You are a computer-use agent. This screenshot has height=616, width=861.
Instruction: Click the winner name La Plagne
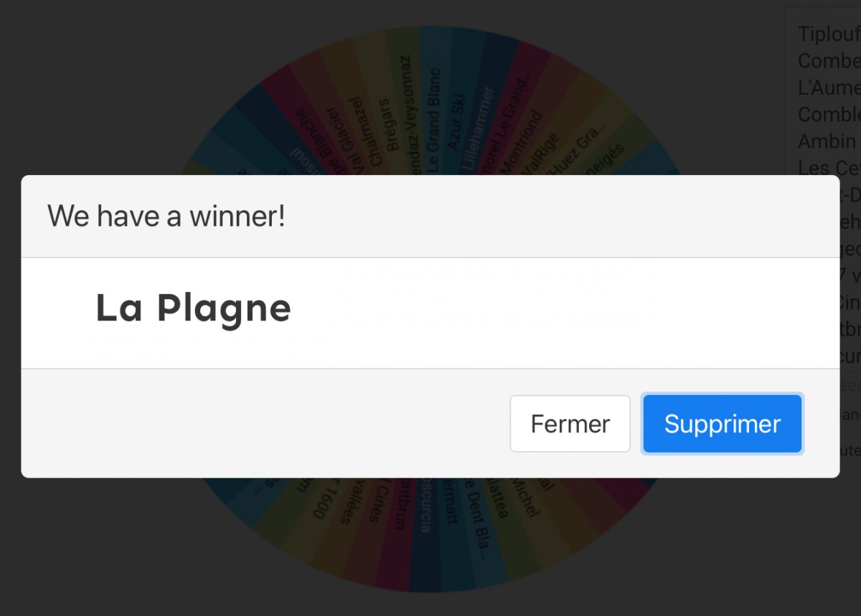pyautogui.click(x=193, y=308)
